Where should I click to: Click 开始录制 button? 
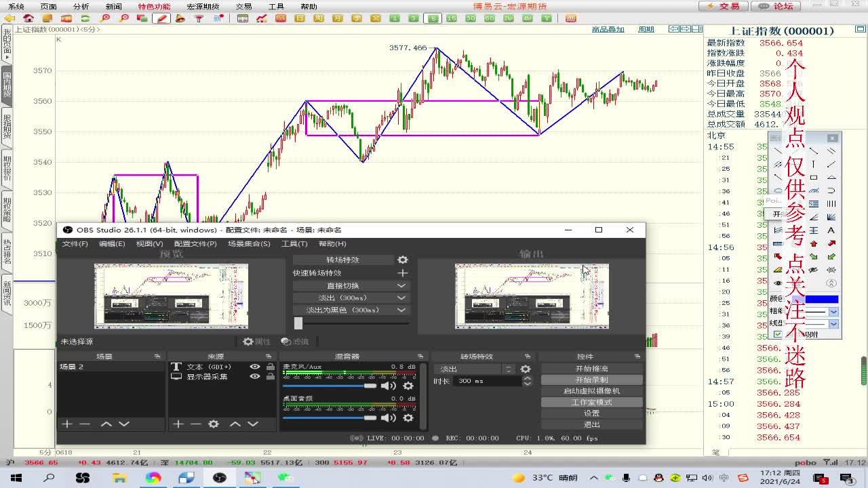[592, 380]
